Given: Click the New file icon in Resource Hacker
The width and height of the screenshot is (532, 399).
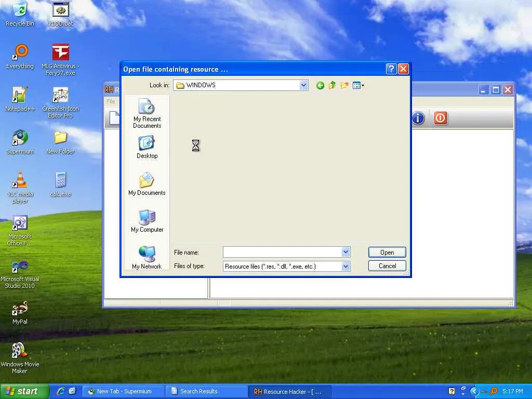Looking at the screenshot, I should pos(115,118).
